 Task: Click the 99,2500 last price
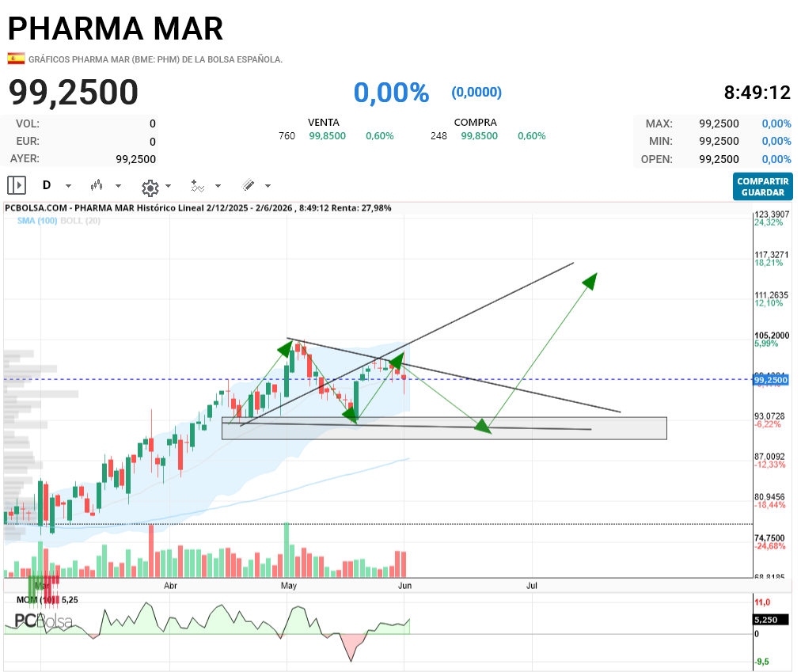[x=74, y=93]
